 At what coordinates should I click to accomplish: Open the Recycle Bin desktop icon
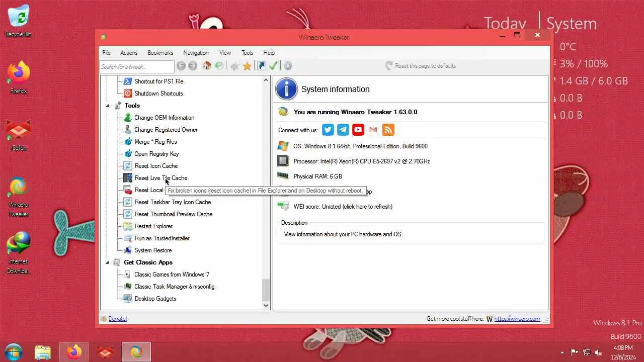pyautogui.click(x=18, y=21)
